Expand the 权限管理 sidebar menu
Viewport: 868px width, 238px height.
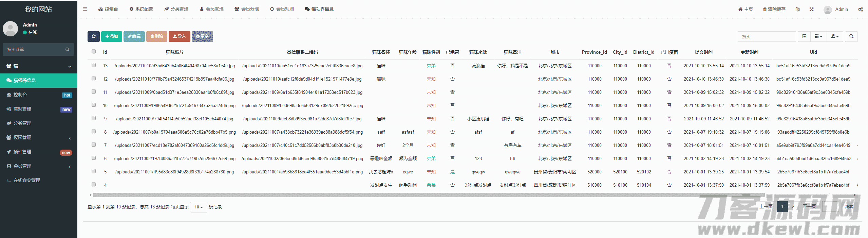click(38, 137)
